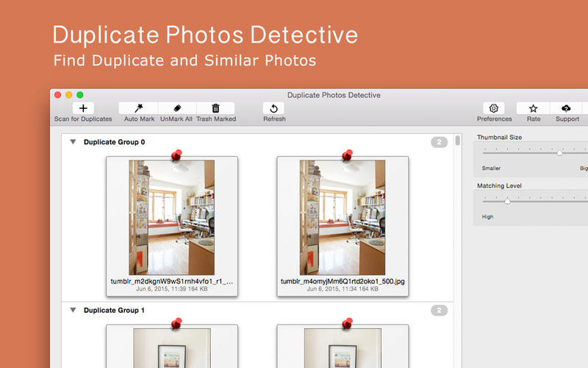Click the Rate star icon
This screenshot has width=588, height=368.
coord(533,108)
